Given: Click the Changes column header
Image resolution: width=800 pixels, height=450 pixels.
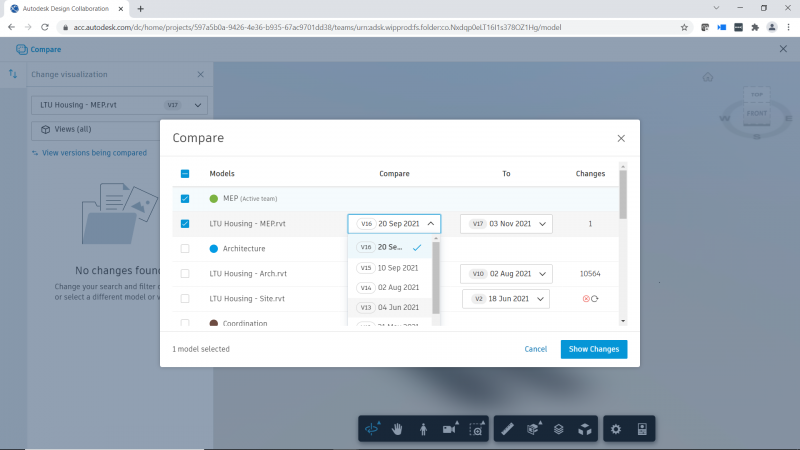Looking at the screenshot, I should [590, 174].
